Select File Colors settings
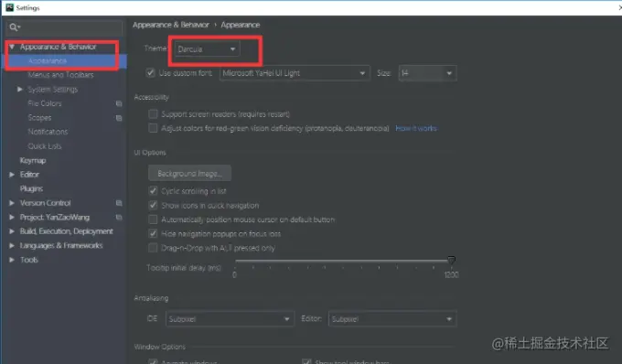 click(x=45, y=103)
